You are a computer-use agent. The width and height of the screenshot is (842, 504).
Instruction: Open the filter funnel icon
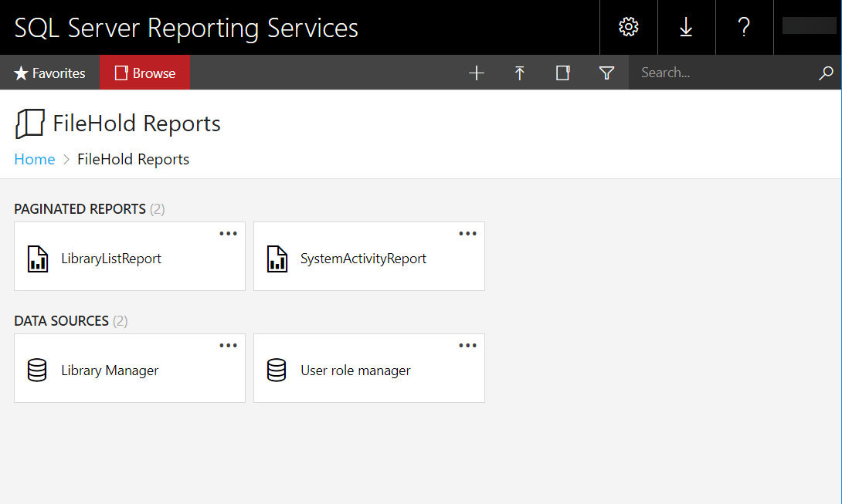click(606, 73)
